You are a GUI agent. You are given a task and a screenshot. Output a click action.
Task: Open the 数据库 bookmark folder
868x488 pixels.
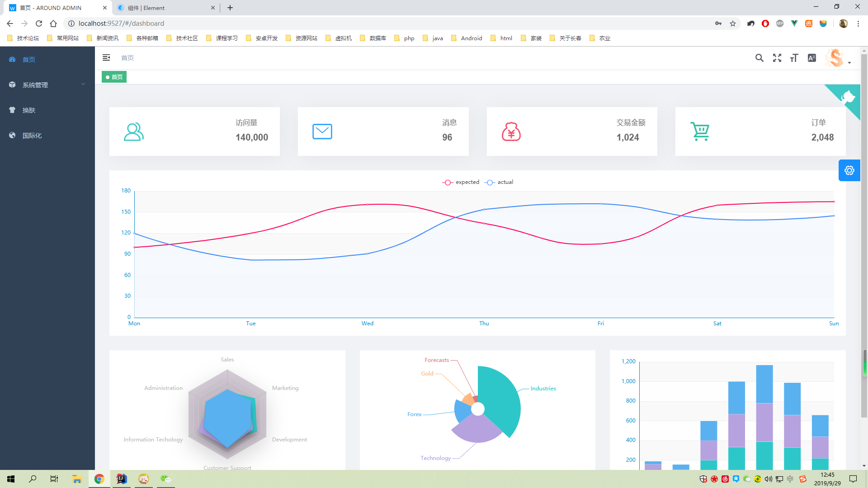(373, 38)
